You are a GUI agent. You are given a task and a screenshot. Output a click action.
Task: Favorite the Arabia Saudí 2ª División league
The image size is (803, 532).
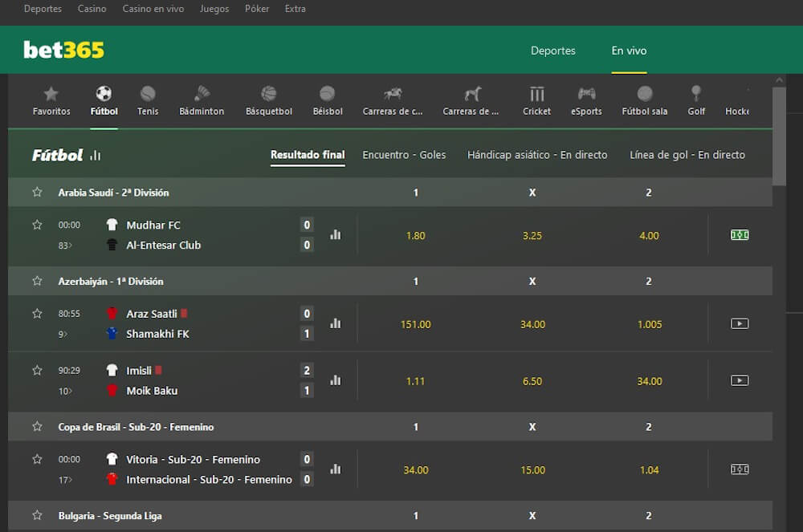(x=37, y=192)
